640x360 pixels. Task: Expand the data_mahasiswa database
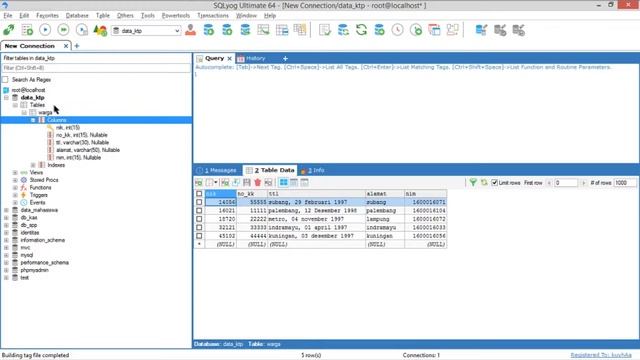point(7,210)
